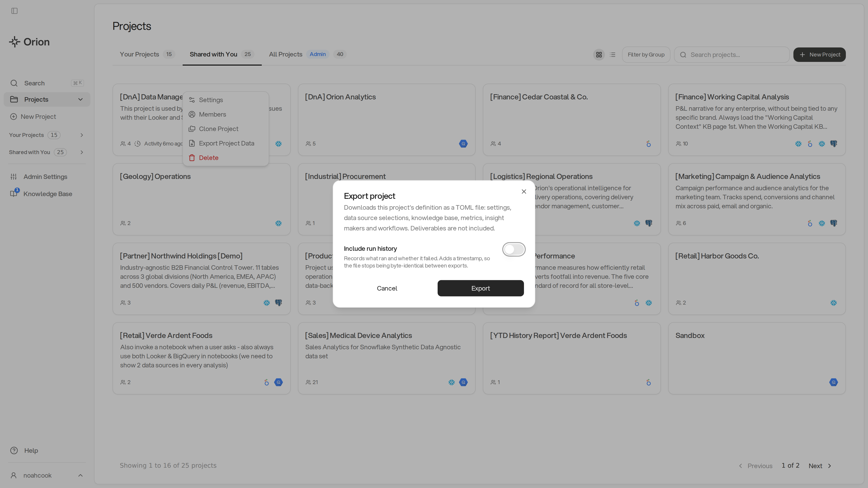
Task: Open Search in the sidebar
Action: [x=47, y=83]
